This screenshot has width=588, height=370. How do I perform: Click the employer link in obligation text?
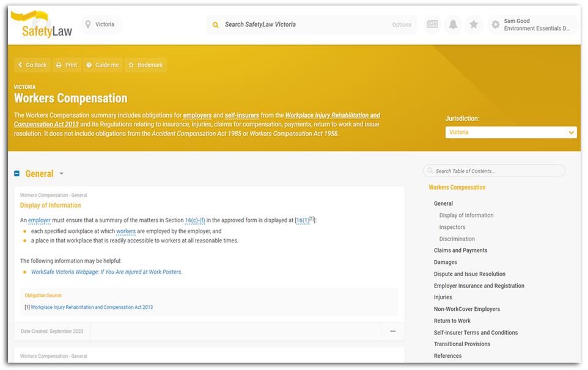[39, 220]
